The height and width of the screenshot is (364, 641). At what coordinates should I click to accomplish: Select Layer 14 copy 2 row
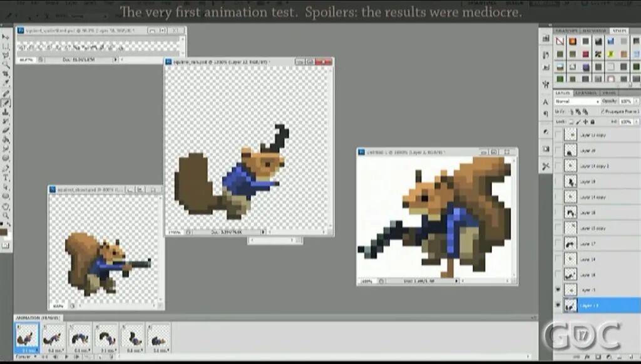597,166
